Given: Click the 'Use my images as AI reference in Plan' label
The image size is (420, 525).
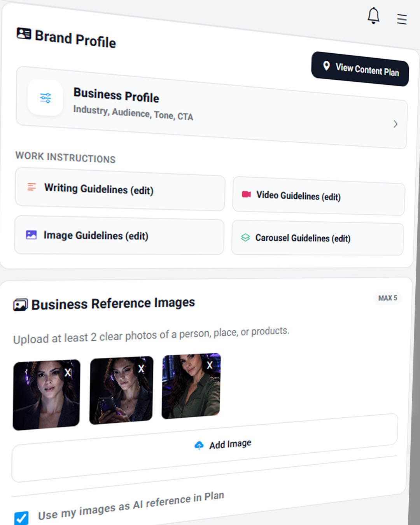Looking at the screenshot, I should pyautogui.click(x=131, y=506).
